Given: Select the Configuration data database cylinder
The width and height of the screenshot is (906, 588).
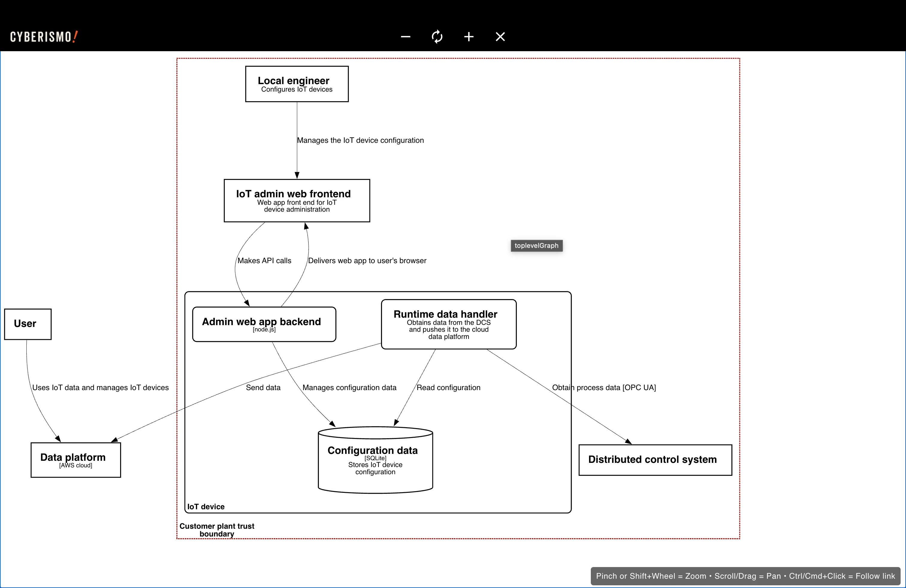Looking at the screenshot, I should click(375, 460).
